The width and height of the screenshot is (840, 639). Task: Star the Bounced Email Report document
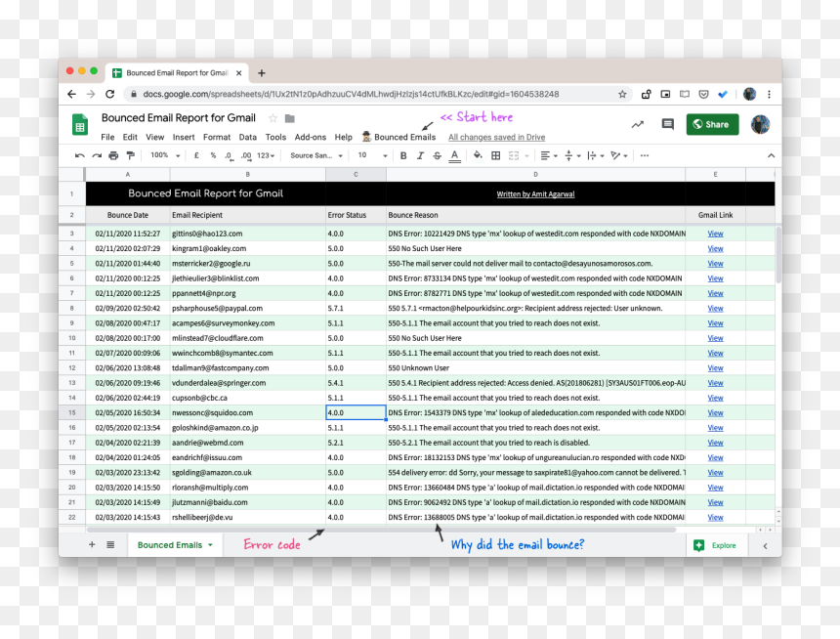point(273,118)
